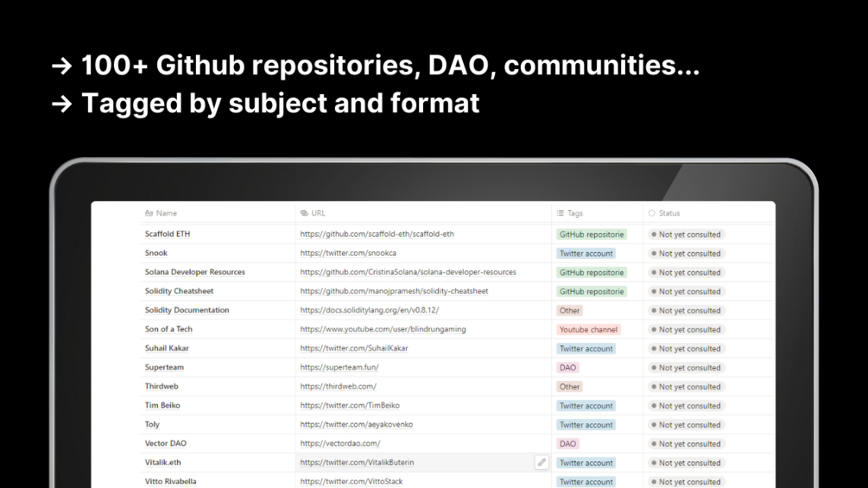Open the Scaffold ETH entry name
The height and width of the screenshot is (488, 868).
(168, 234)
